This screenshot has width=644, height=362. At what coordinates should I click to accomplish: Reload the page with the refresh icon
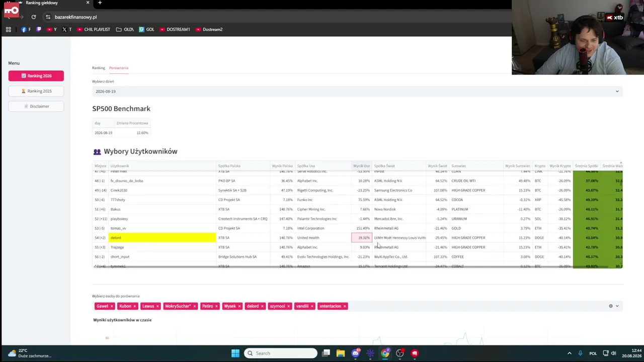pos(34,17)
